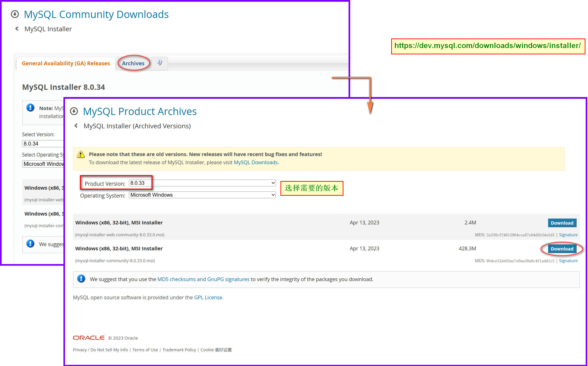Click the info bubble tab icon

tap(159, 63)
